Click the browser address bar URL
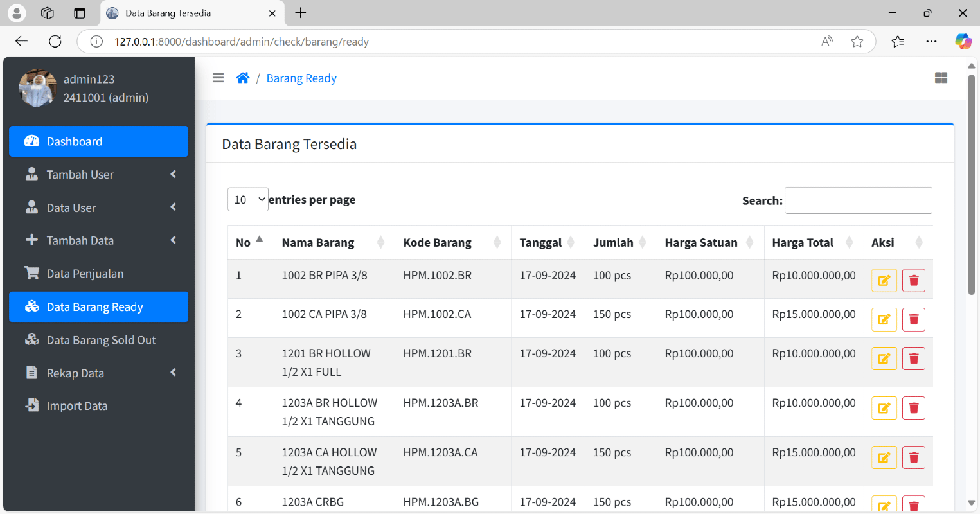 242,42
